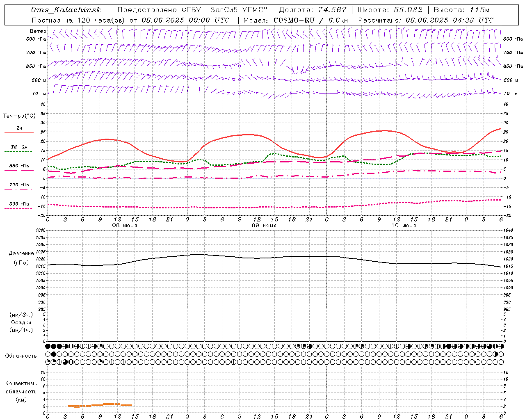Viewport: 525px width, 420px height.
Task: Click the 'Давление' pressure panel label
Action: pos(21,253)
